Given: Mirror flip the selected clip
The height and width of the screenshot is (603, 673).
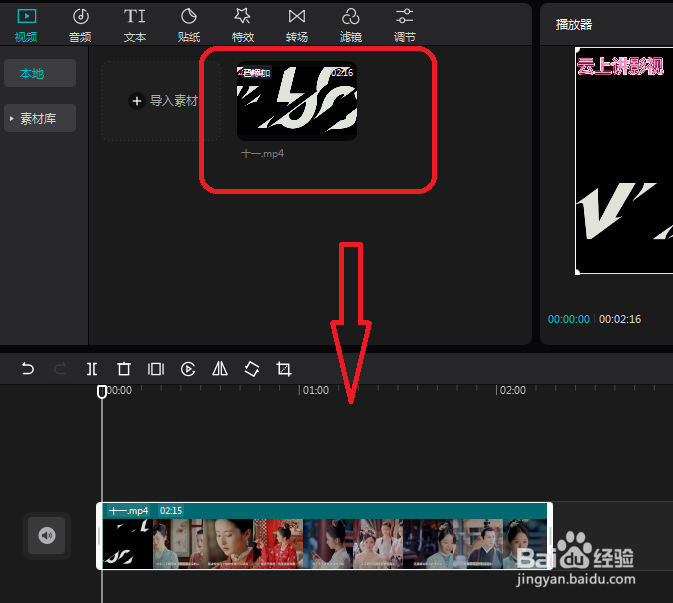Looking at the screenshot, I should (220, 369).
